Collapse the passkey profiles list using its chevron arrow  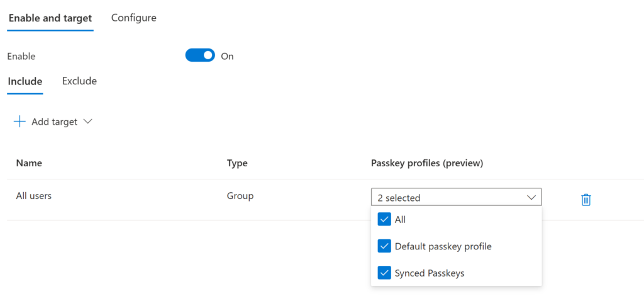tap(531, 198)
